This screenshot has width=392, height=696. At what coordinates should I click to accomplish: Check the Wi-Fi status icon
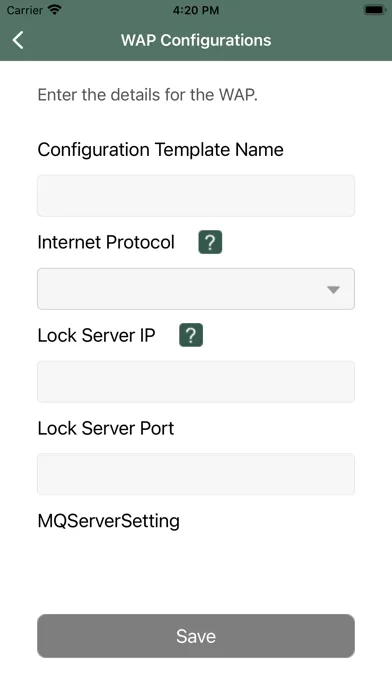coord(55,10)
